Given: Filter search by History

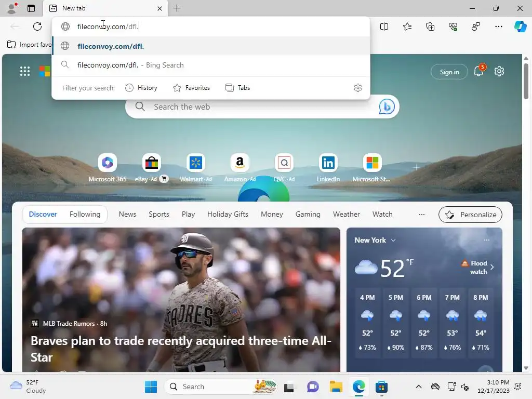Looking at the screenshot, I should pos(141,88).
